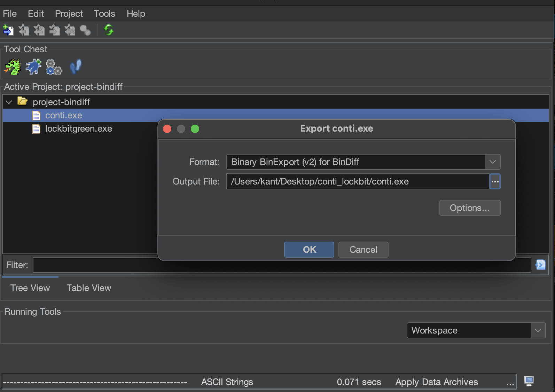Open the Help menu
Viewport: 555px width, 392px height.
pyautogui.click(x=136, y=14)
